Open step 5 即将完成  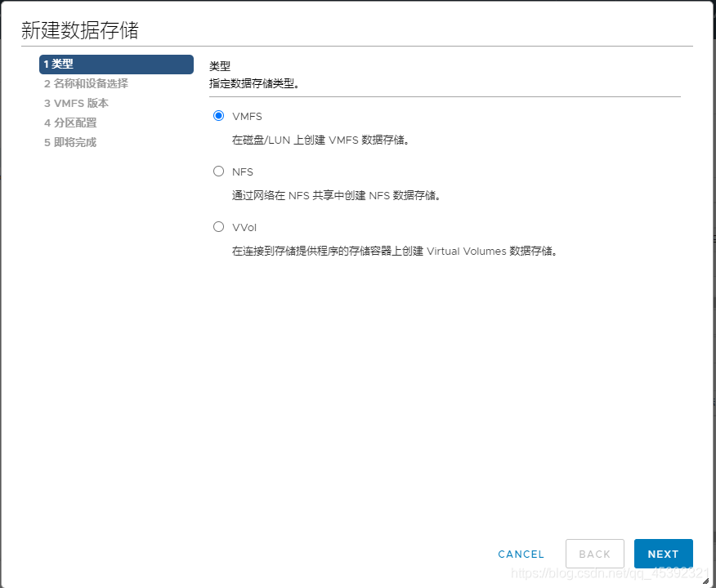(x=70, y=142)
